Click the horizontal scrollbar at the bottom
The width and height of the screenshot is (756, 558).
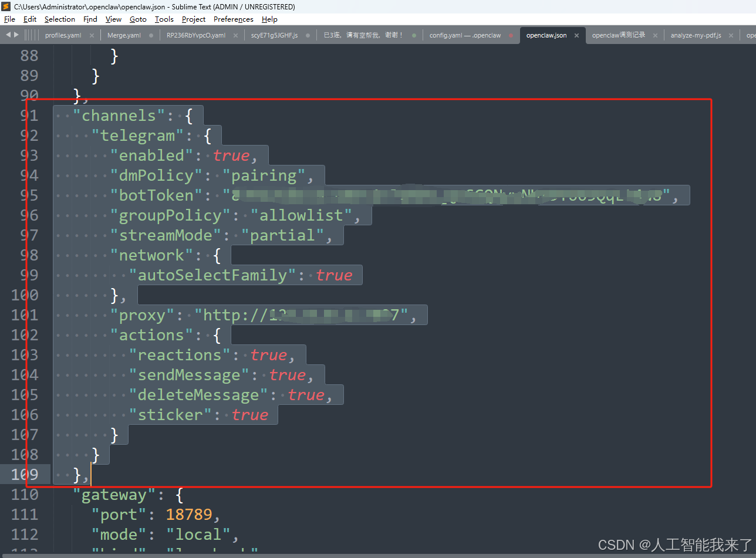378,555
